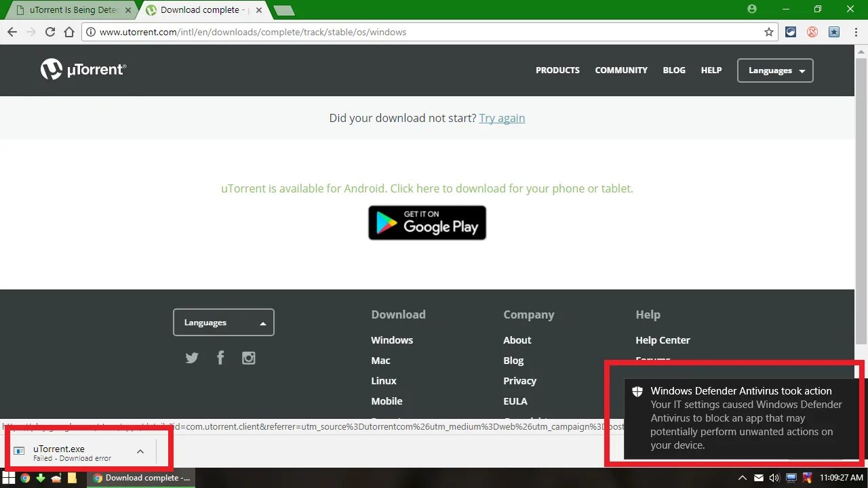The image size is (868, 488).
Task: Open the volume control in the tray
Action: (x=774, y=478)
